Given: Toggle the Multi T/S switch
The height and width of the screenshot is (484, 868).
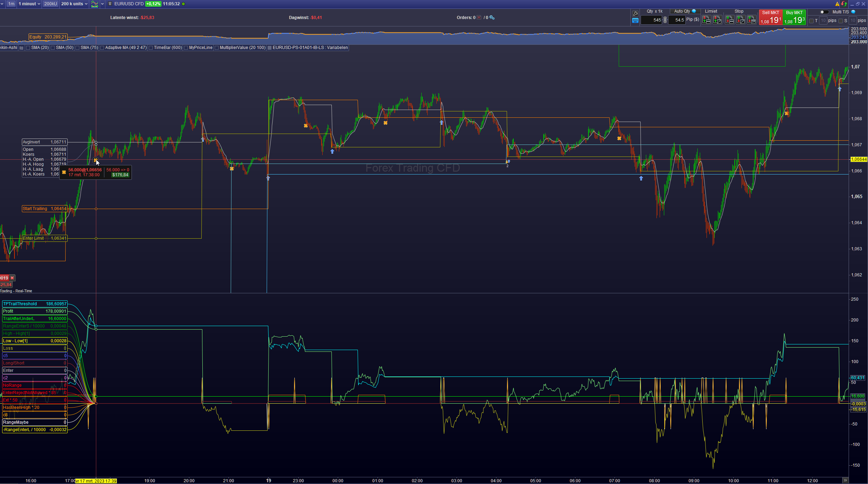Looking at the screenshot, I should pyautogui.click(x=824, y=12).
